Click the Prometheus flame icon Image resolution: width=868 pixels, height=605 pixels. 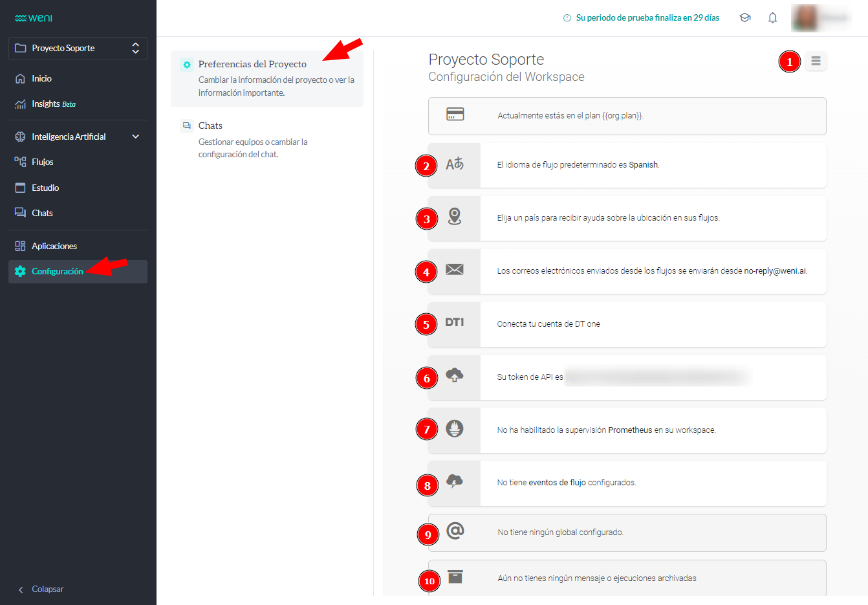point(455,428)
